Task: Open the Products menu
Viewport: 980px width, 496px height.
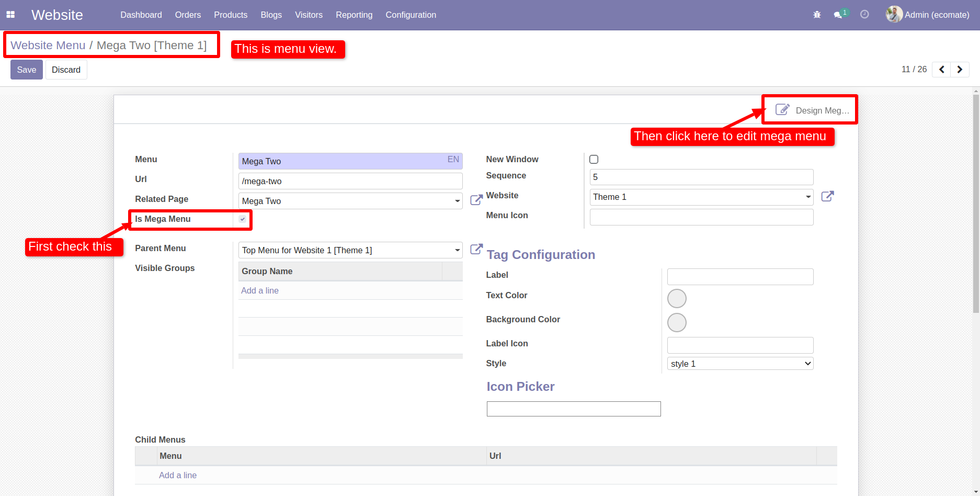Action: pos(231,15)
